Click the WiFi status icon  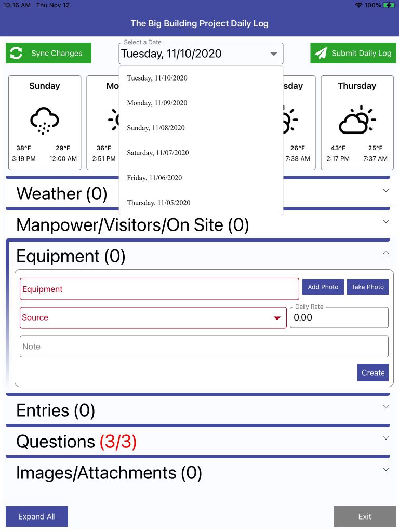point(358,5)
